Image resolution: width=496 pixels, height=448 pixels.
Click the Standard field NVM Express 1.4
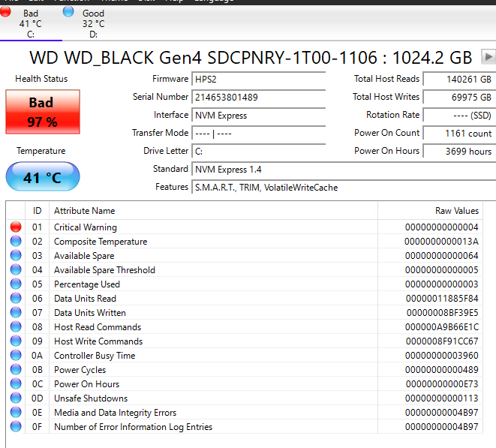pyautogui.click(x=344, y=170)
